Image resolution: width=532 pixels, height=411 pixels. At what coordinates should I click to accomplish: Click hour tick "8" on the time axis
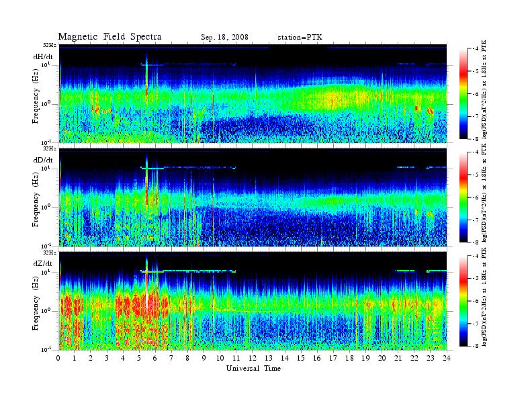coord(187,358)
